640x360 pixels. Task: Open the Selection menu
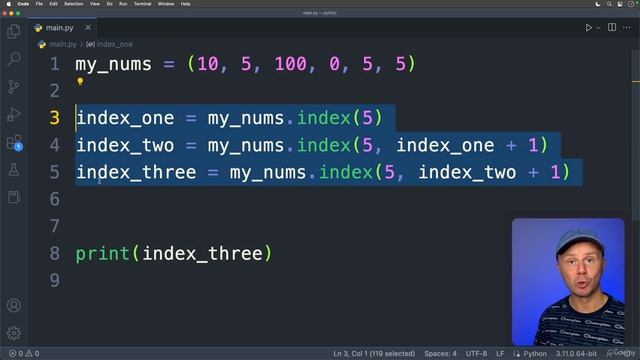[x=74, y=4]
